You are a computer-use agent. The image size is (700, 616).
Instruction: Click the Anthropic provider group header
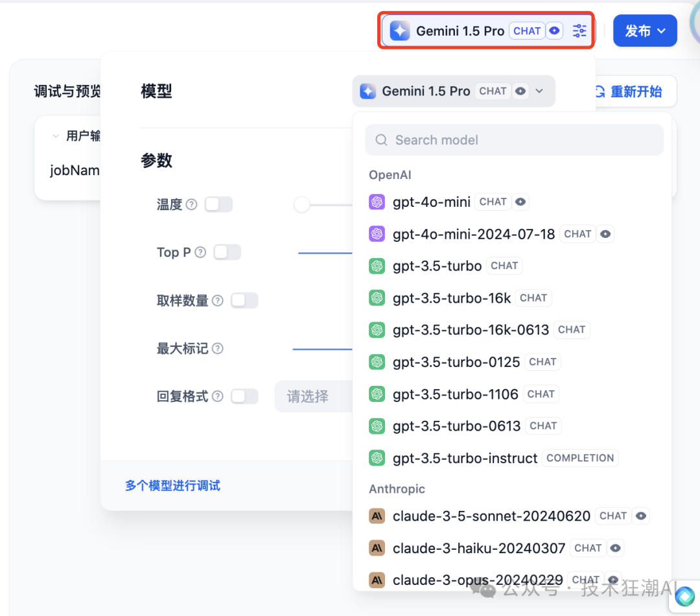397,489
